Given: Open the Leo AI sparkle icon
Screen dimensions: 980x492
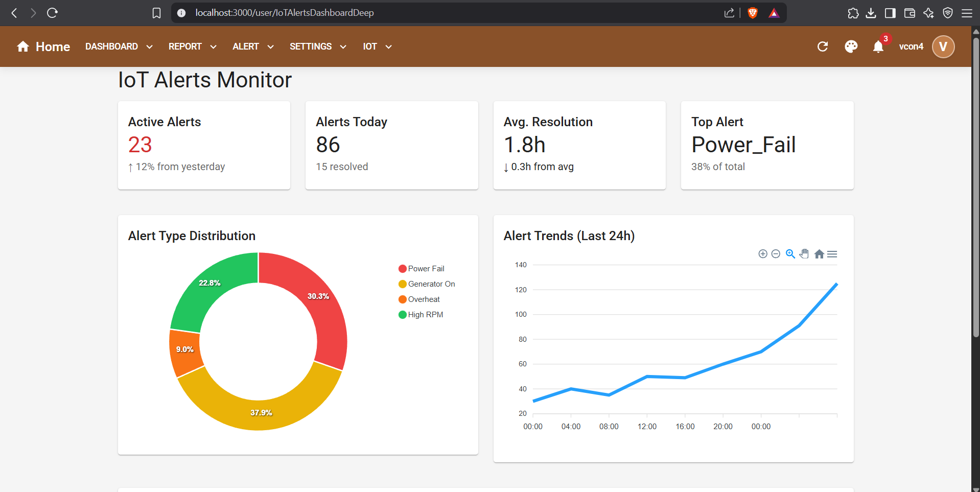Looking at the screenshot, I should 928,13.
